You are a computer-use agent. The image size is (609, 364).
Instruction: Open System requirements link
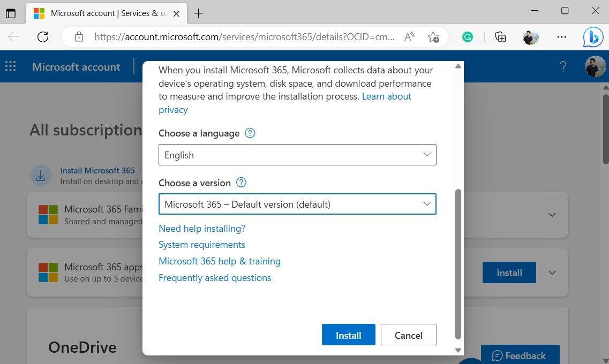click(x=202, y=245)
